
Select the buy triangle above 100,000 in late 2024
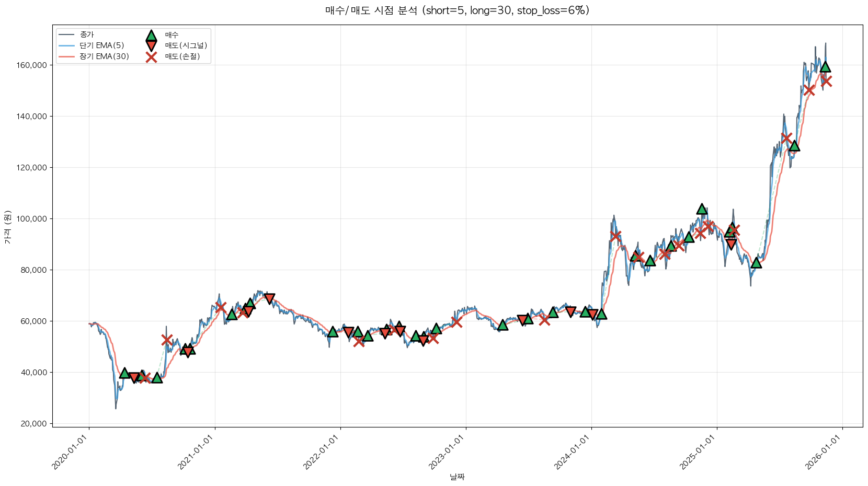click(702, 209)
